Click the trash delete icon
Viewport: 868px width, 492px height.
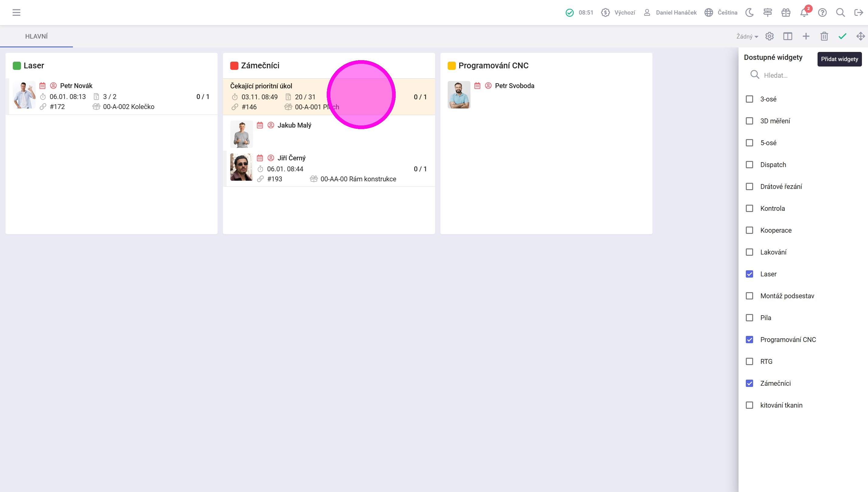(824, 36)
